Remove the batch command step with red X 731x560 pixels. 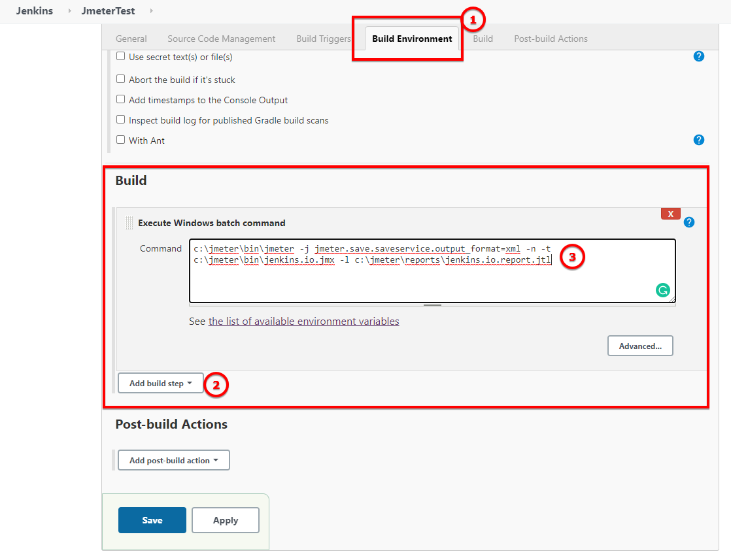tap(670, 213)
